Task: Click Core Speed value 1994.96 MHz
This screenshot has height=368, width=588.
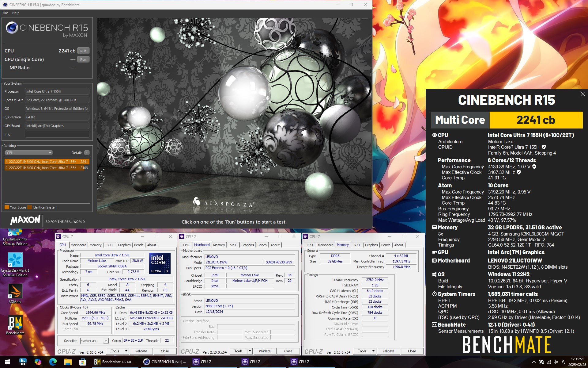Action: (x=95, y=313)
